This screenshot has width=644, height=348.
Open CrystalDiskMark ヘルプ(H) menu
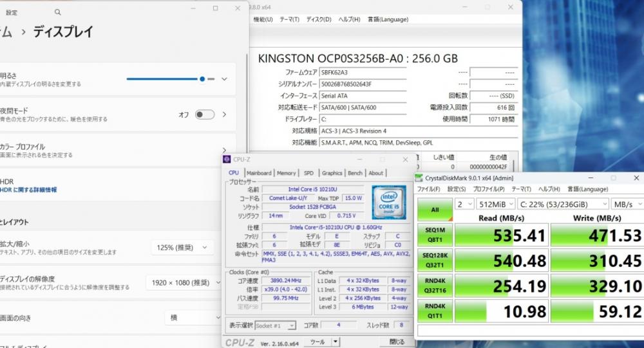(549, 189)
